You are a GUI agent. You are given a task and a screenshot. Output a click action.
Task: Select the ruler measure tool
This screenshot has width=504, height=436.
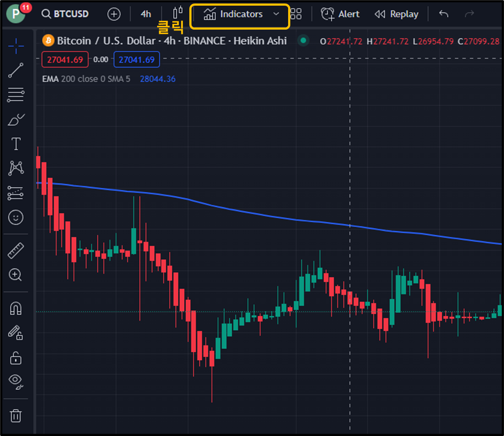coord(16,250)
